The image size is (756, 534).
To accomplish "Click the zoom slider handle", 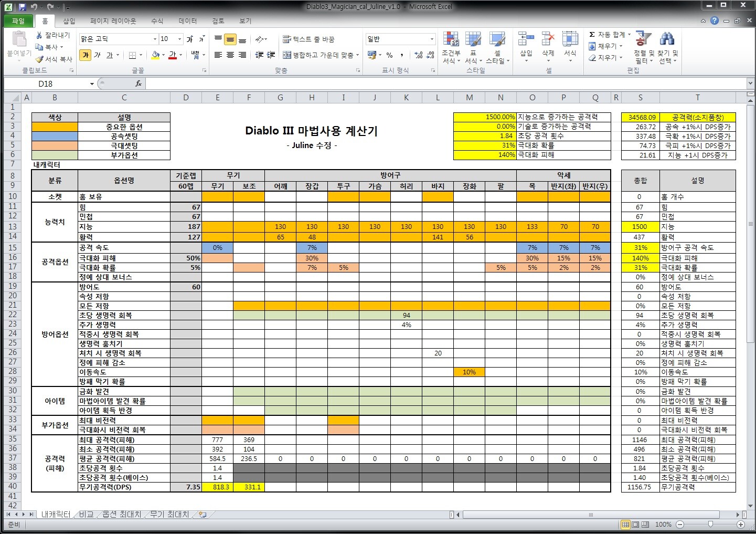I will (710, 525).
